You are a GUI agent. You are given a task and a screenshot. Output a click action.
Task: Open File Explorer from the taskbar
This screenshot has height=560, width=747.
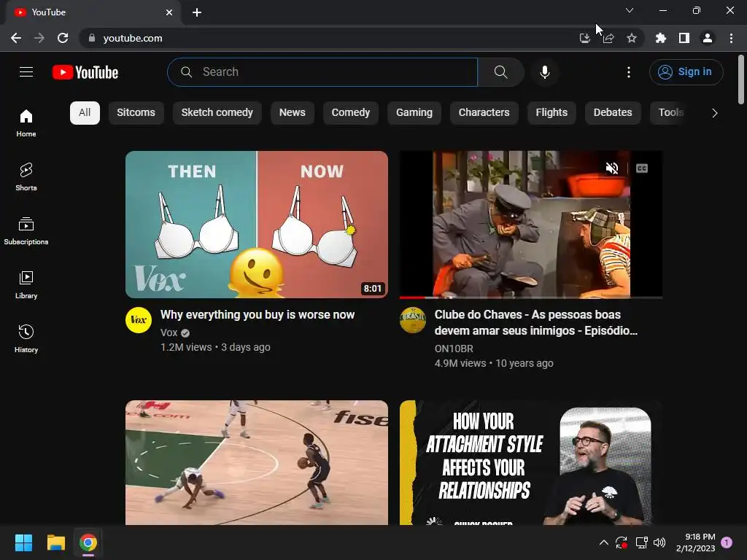tap(55, 542)
